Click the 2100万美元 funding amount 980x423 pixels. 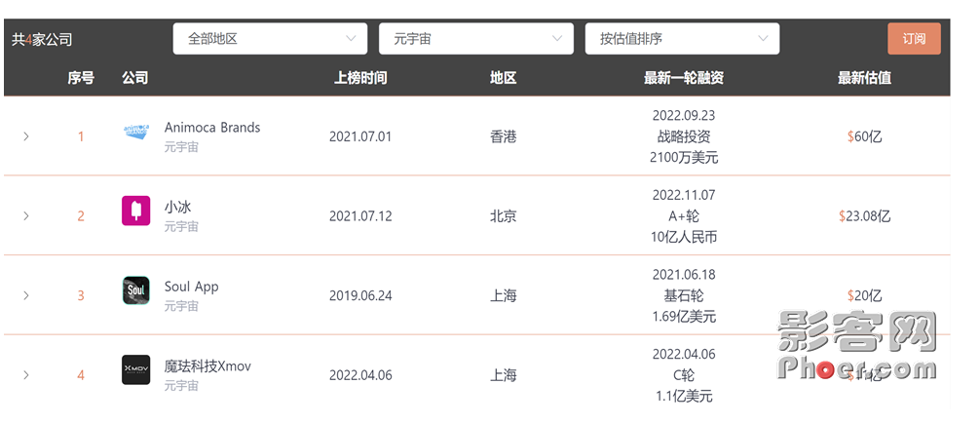pyautogui.click(x=684, y=158)
